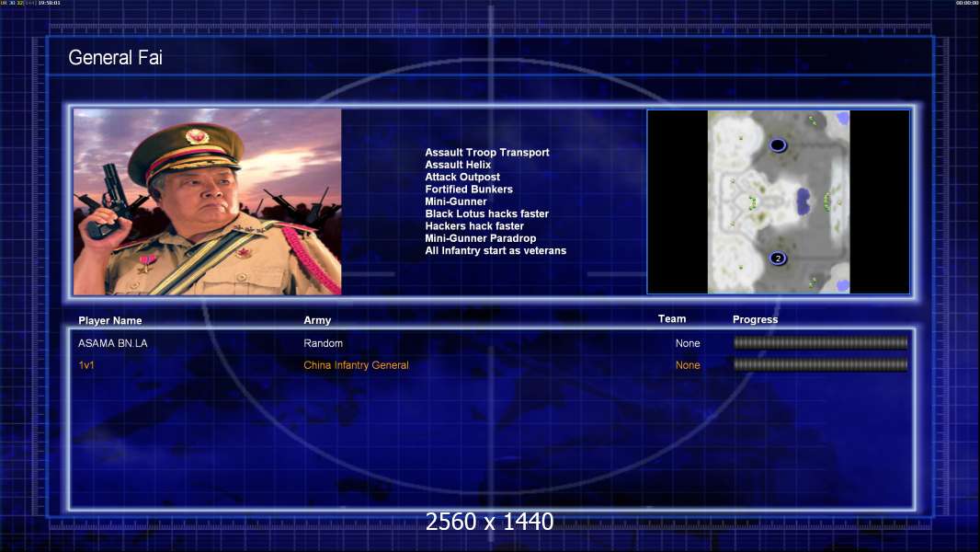Click start position marker 2 on map
This screenshot has height=552, width=980.
coord(778,258)
